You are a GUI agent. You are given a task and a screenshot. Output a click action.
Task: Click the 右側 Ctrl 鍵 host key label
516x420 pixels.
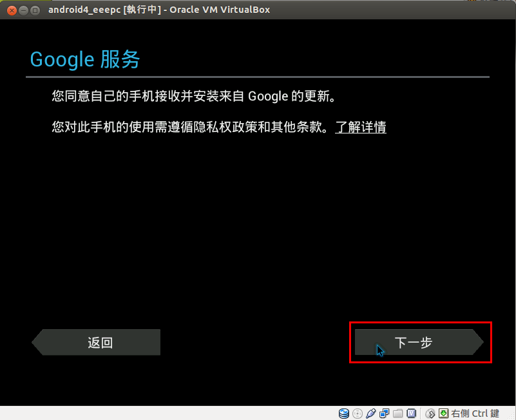click(475, 414)
